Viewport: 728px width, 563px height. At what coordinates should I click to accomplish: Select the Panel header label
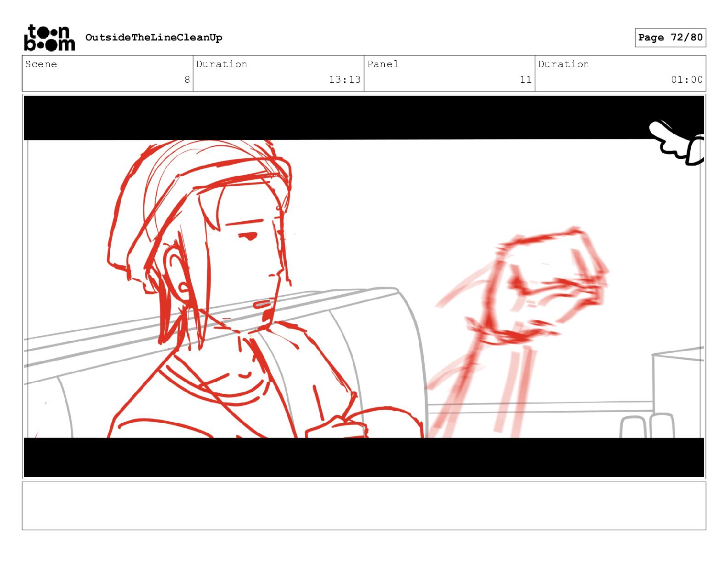pos(383,64)
